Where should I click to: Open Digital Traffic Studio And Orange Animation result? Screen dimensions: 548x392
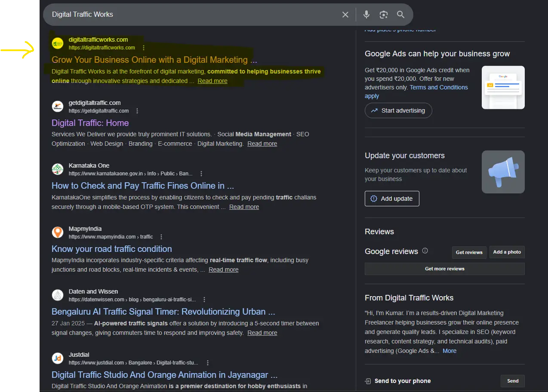(x=165, y=375)
